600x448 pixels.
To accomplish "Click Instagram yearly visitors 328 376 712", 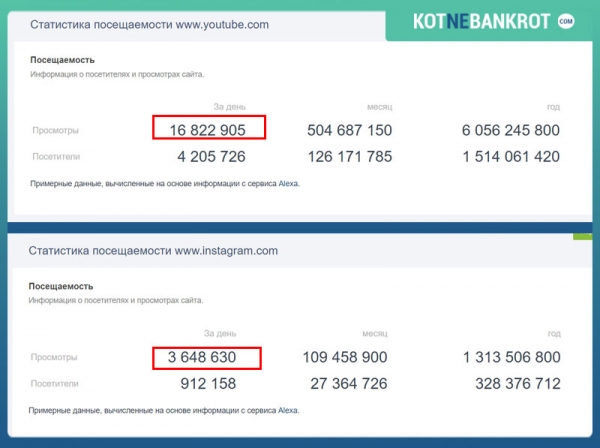I will [x=514, y=384].
